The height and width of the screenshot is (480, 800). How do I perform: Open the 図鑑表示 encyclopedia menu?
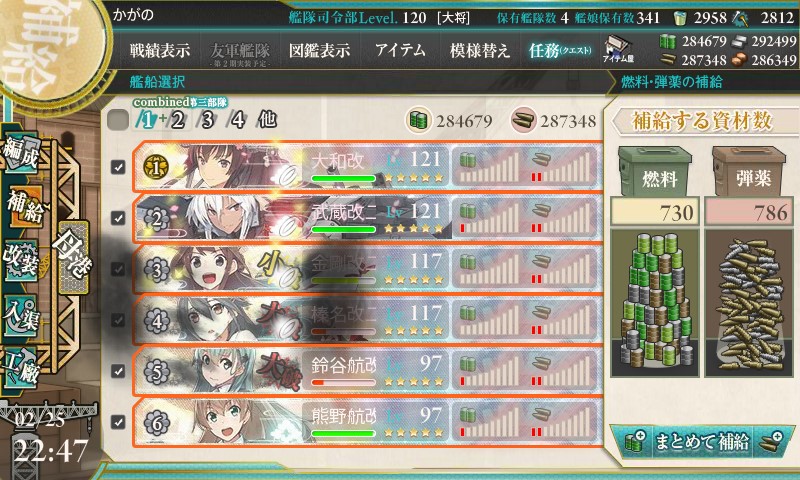coord(319,50)
